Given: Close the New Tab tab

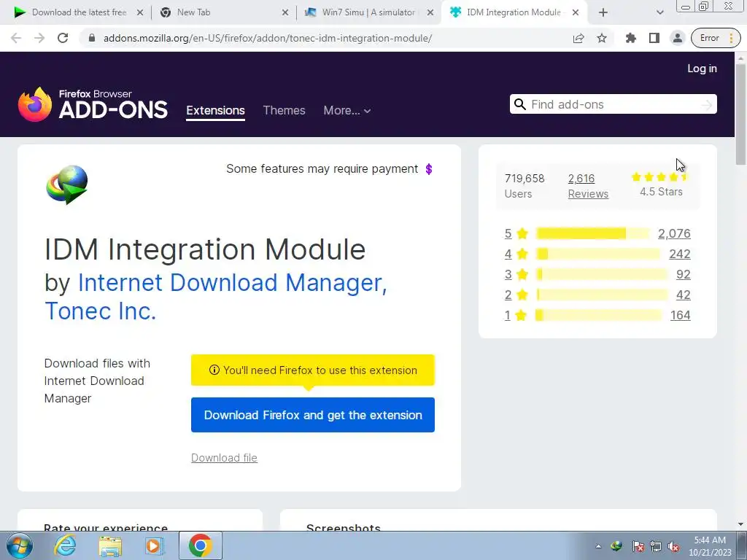Looking at the screenshot, I should (285, 12).
